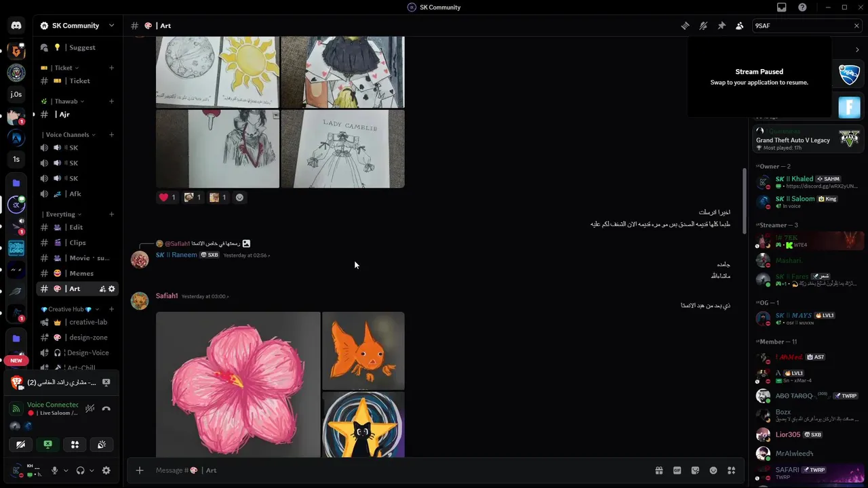
Task: Open microphone input options dropdown
Action: [x=66, y=470]
